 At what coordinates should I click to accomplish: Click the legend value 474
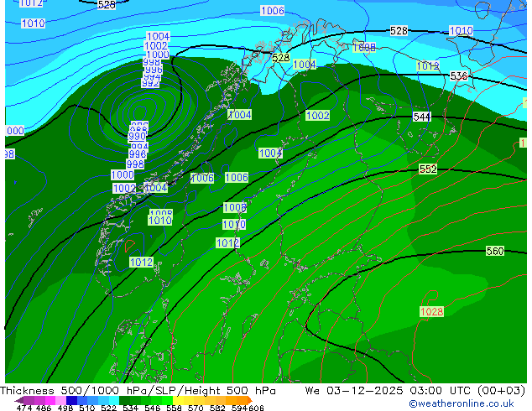24,408
